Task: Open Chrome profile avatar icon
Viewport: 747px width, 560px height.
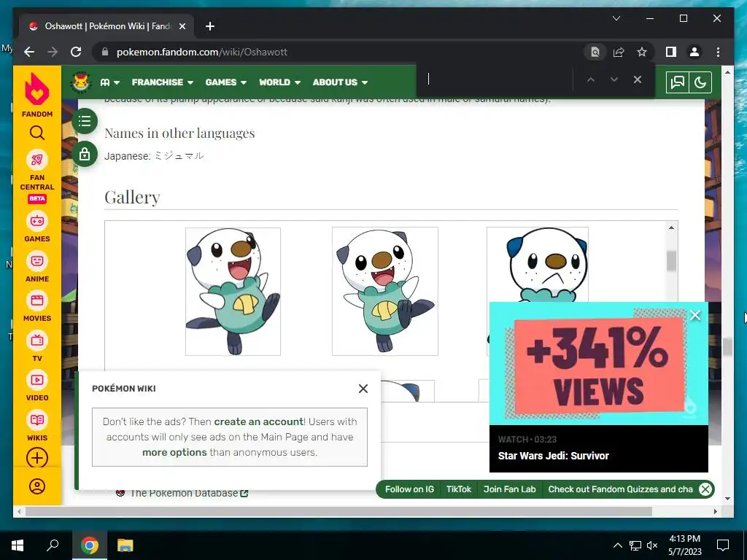Action: pyautogui.click(x=694, y=52)
